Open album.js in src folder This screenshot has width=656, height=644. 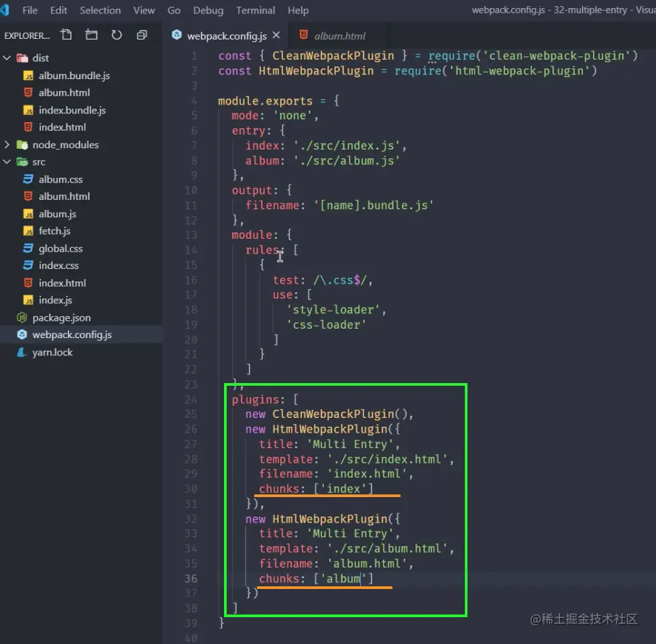point(57,214)
